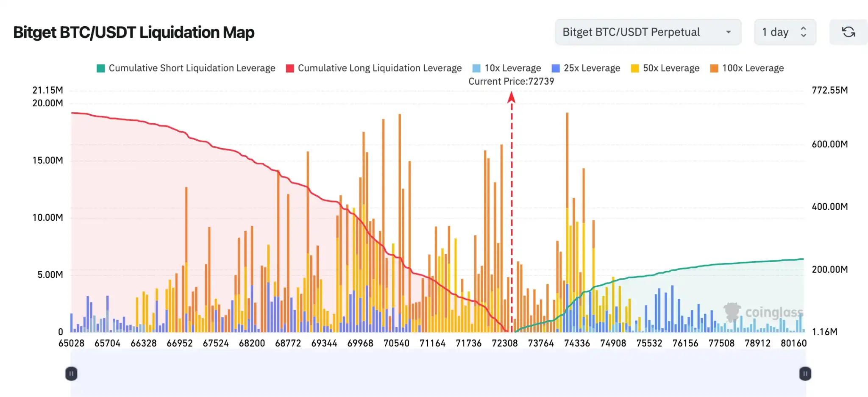Open the 1 day timeframe selector
The width and height of the screenshot is (868, 397).
785,32
